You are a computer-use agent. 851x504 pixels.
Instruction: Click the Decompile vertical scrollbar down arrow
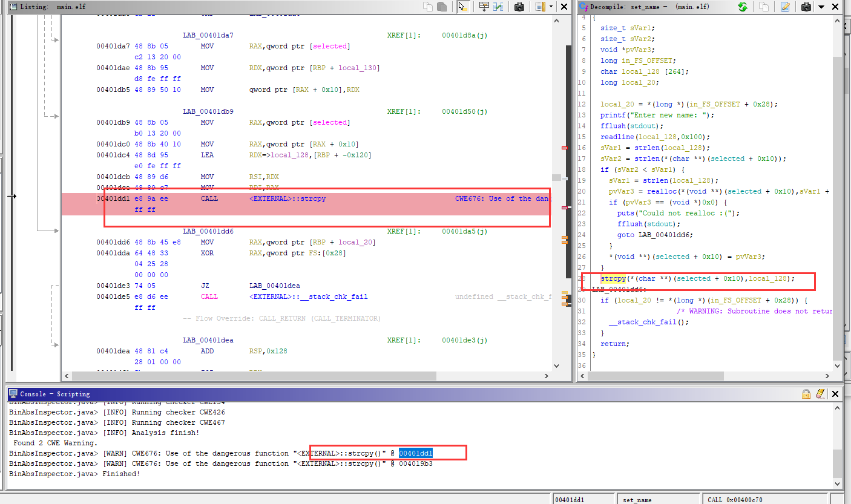pos(838,365)
